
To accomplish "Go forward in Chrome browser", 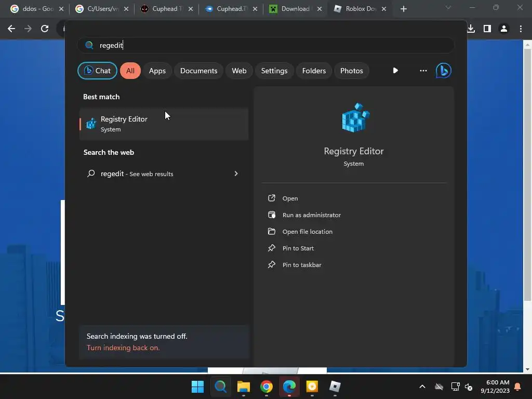I will tap(28, 29).
